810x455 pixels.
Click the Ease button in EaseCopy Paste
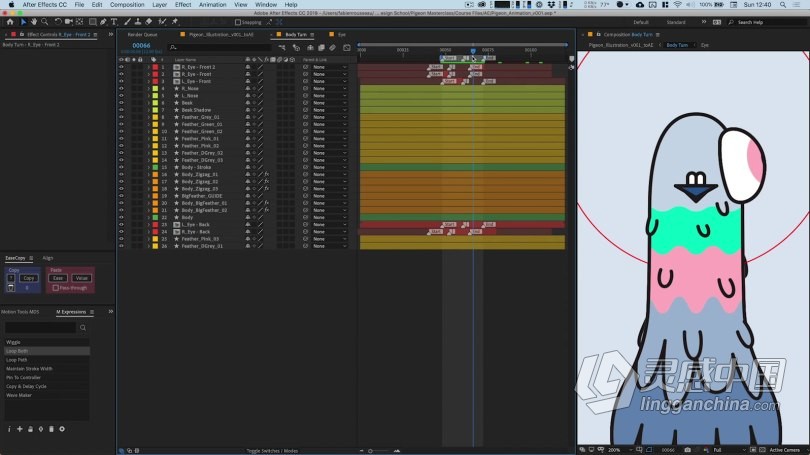(x=57, y=278)
